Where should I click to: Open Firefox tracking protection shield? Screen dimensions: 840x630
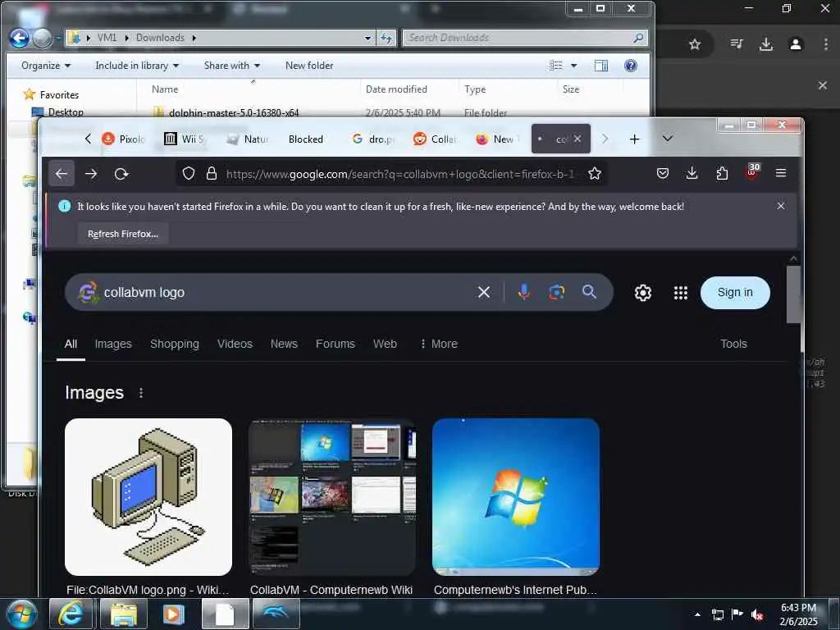click(x=189, y=174)
